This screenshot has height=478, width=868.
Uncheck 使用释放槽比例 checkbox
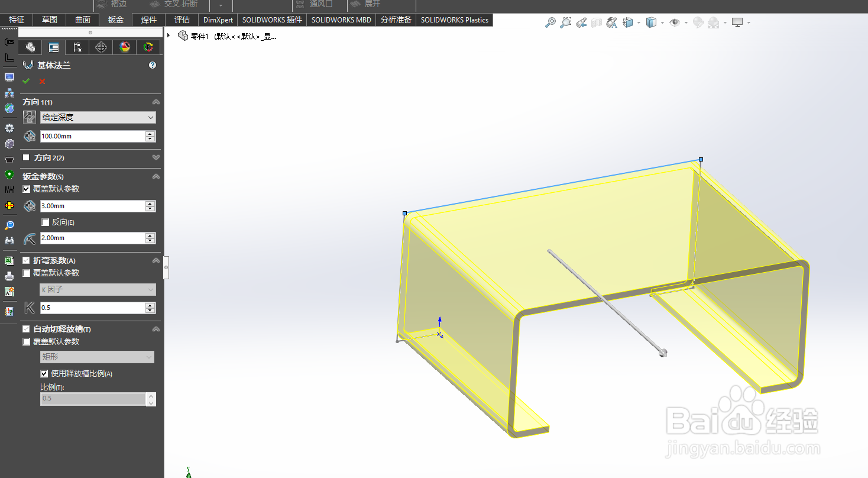point(44,374)
